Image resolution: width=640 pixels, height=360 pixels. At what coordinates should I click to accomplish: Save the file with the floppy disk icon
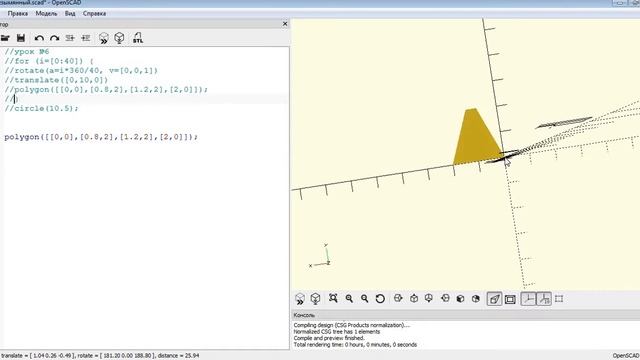pos(21,38)
